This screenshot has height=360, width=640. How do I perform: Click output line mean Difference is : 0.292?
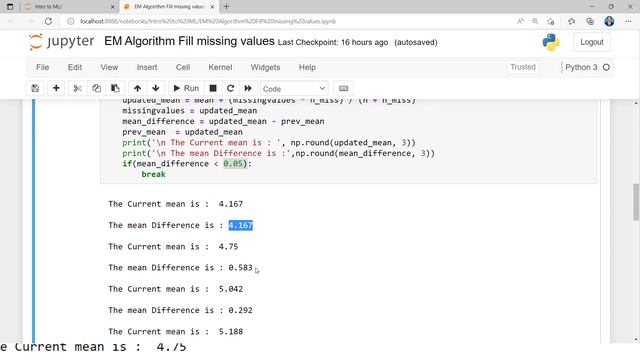[x=180, y=310]
